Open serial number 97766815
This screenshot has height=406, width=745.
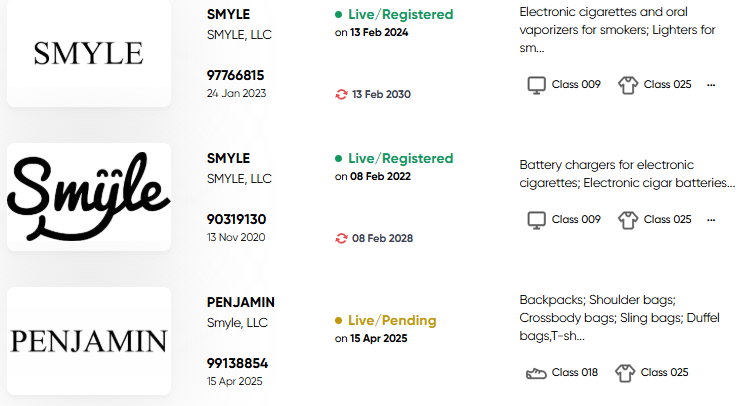coord(235,75)
